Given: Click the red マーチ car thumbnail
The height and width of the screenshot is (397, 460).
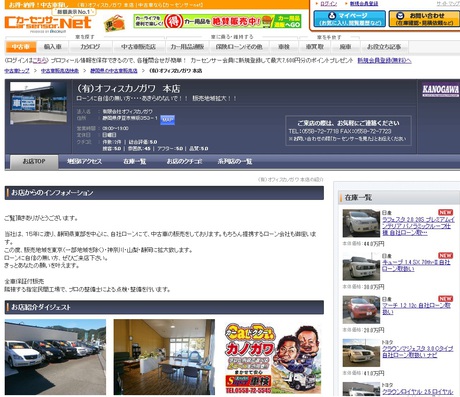Looking at the screenshot, I should (361, 310).
